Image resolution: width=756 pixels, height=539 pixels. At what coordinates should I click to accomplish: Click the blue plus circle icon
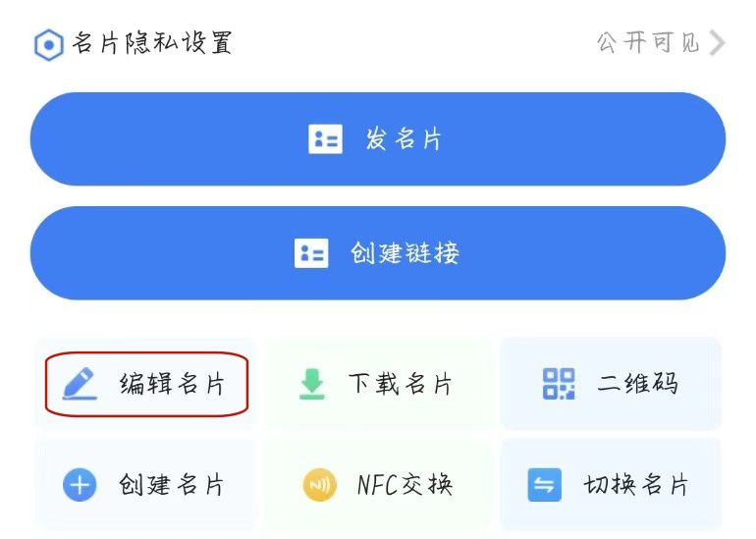pos(80,485)
